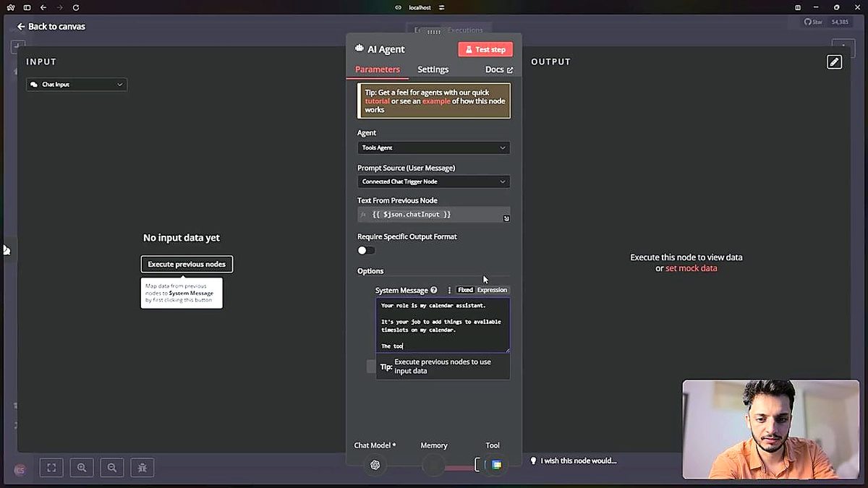Image resolution: width=868 pixels, height=488 pixels.
Task: Click the browser address bar showing localhost
Action: tap(420, 7)
